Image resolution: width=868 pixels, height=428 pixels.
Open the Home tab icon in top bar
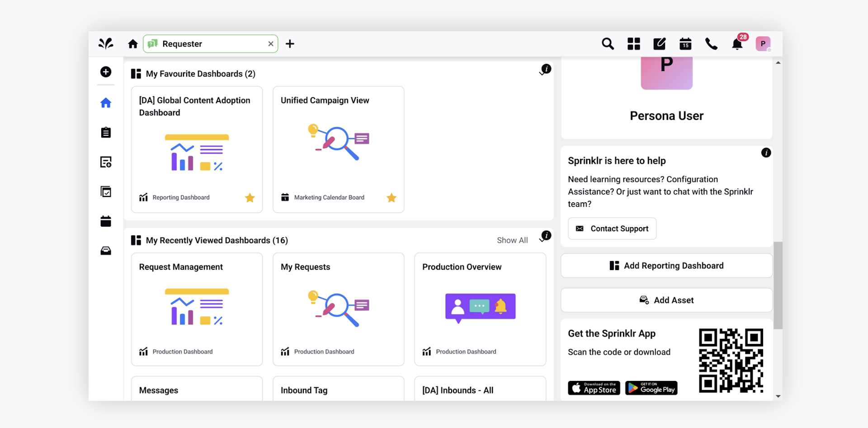pos(132,44)
